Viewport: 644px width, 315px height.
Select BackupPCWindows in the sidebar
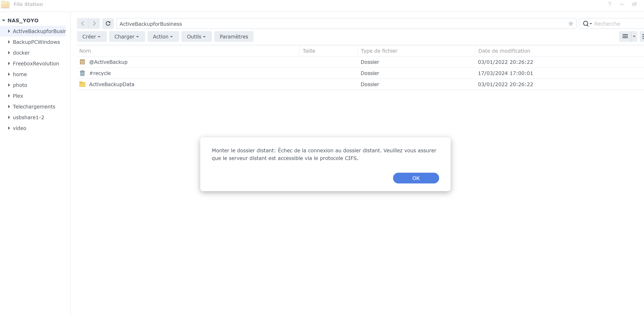[x=36, y=42]
